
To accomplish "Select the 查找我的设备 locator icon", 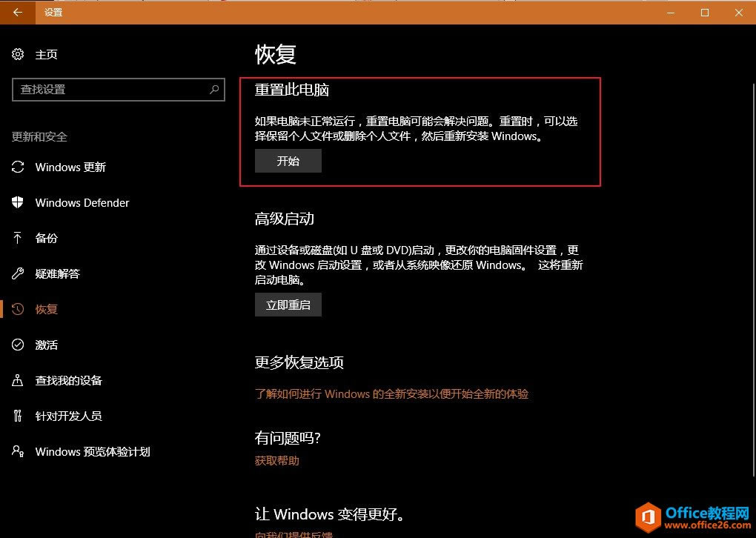I will tap(18, 380).
